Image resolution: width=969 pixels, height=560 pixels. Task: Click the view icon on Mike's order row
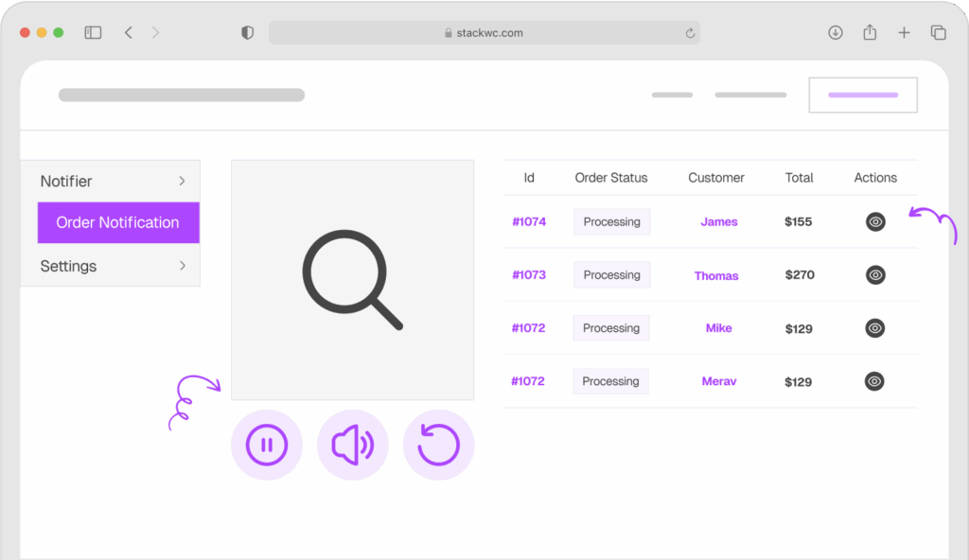click(x=874, y=327)
